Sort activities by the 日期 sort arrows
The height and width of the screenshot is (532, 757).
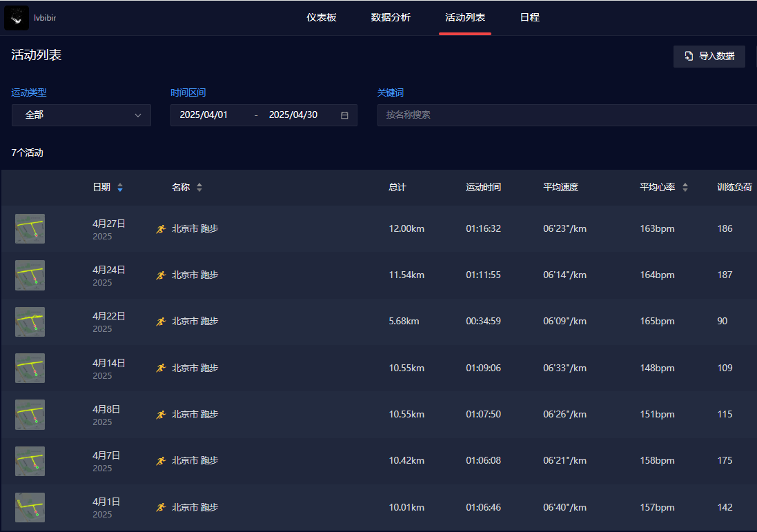[x=120, y=187]
